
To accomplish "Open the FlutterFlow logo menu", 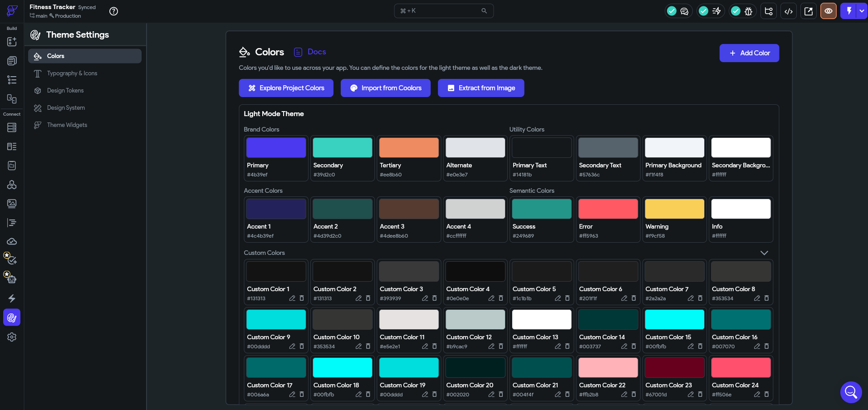I will click(x=12, y=10).
